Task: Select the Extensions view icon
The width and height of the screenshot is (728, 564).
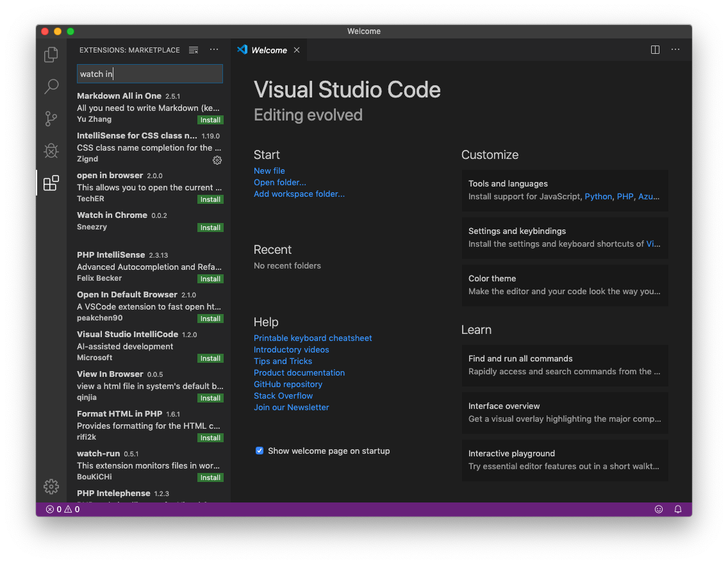Action: point(51,183)
